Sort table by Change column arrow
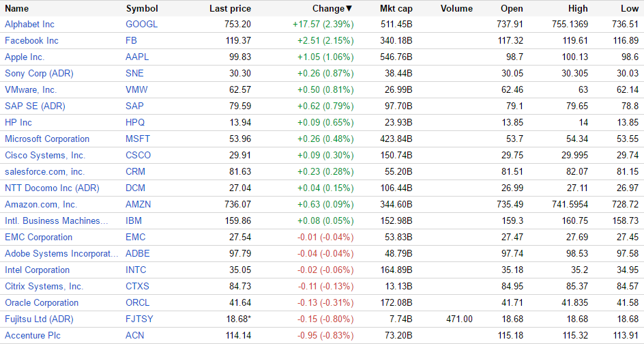 pos(349,9)
